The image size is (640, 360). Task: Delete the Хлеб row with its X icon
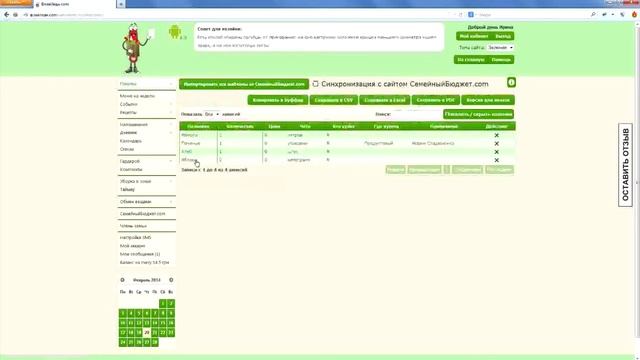496,152
